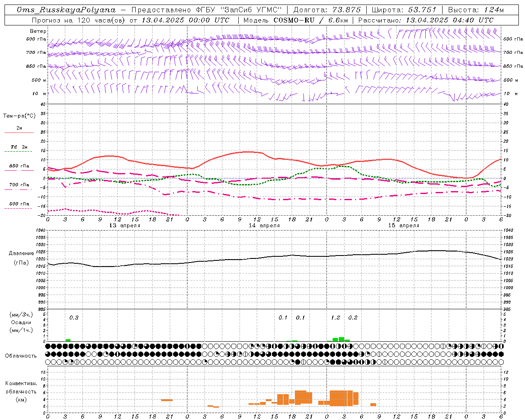Click the '15 апреля' date label

pos(404,226)
